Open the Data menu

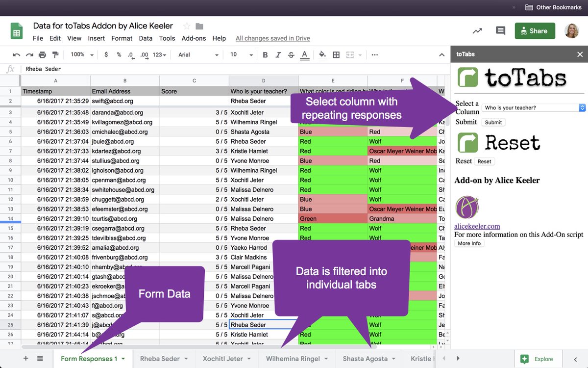click(146, 38)
